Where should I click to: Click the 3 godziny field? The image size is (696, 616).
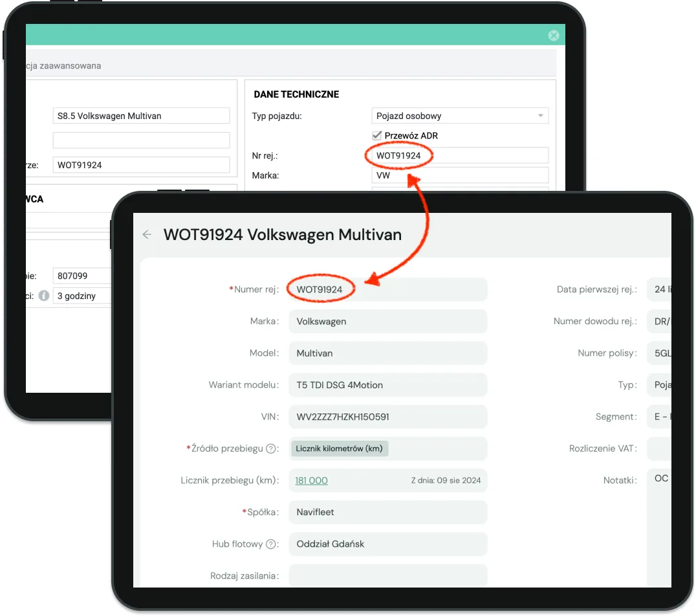tap(82, 296)
